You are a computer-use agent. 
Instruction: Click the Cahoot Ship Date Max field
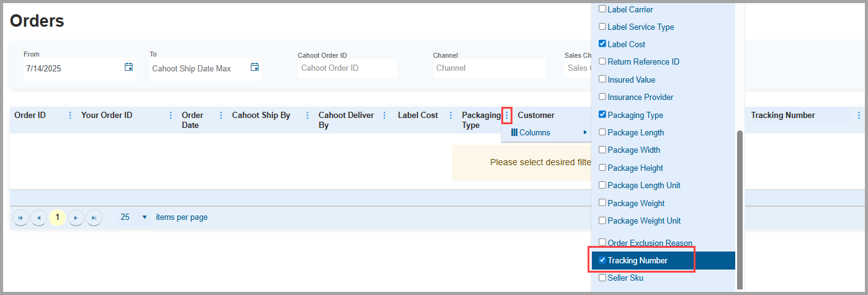pyautogui.click(x=199, y=68)
